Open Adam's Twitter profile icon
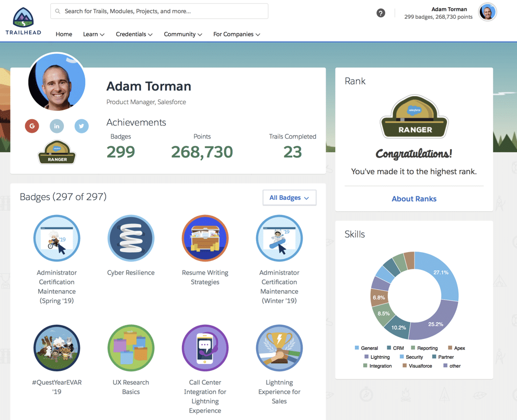517x420 pixels. pos(82,126)
